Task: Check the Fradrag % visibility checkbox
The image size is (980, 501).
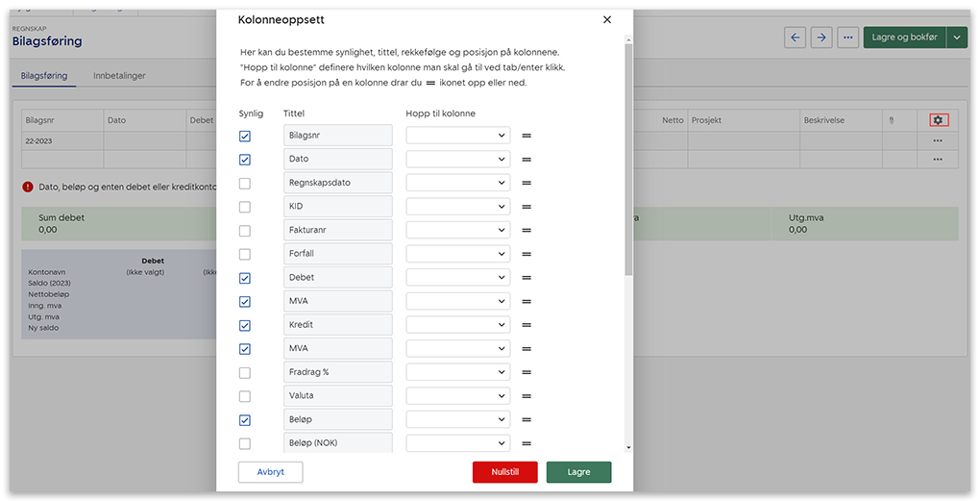Action: tap(244, 373)
